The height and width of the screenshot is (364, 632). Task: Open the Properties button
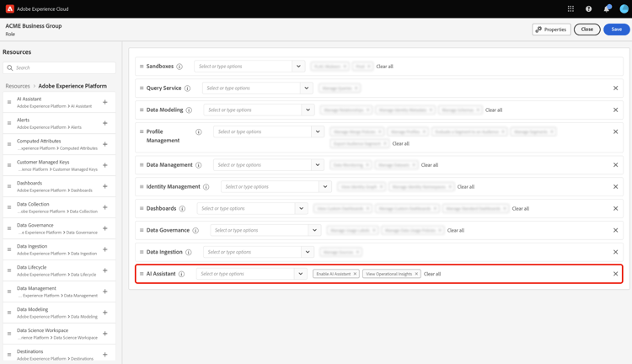pyautogui.click(x=551, y=29)
